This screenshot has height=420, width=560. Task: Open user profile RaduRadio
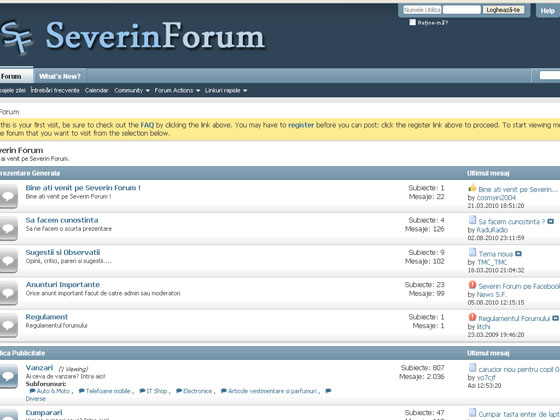[492, 230]
